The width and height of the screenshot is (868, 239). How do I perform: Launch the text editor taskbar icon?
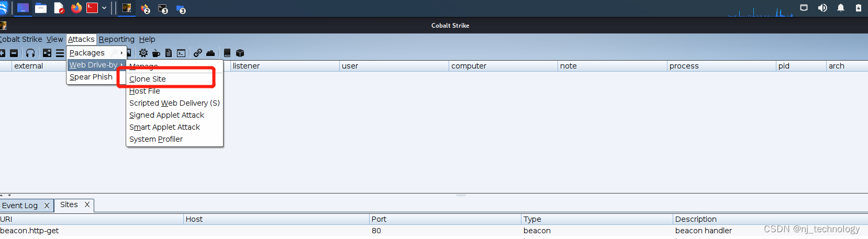coord(59,8)
